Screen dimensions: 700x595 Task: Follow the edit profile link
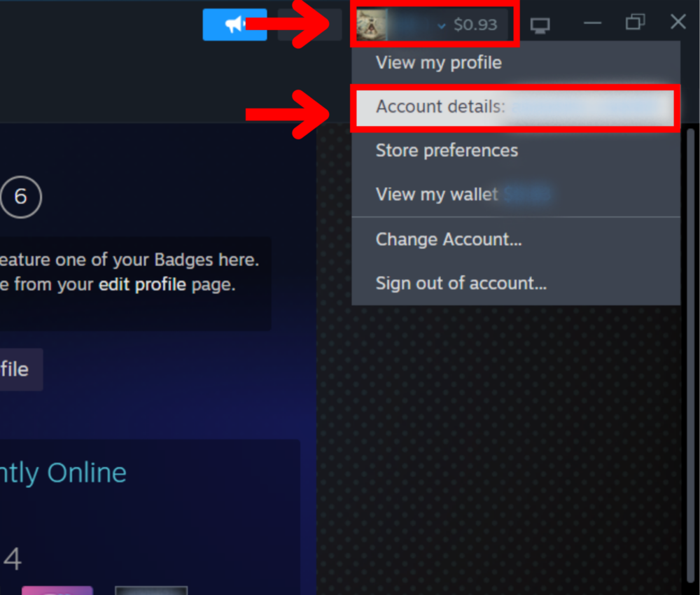[142, 284]
